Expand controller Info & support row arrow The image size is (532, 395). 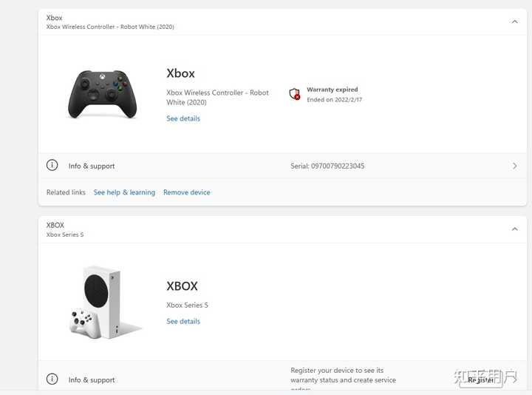point(514,166)
